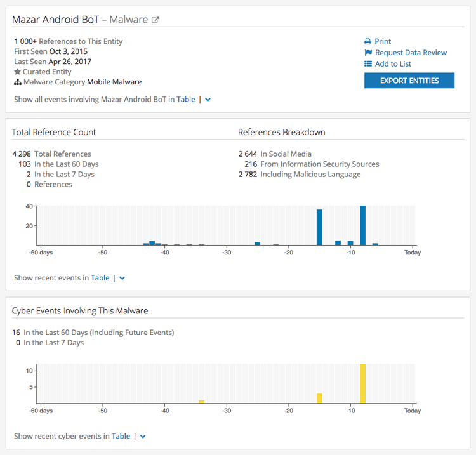476x455 pixels.
Task: Click the flag icon for data review
Action: coord(367,53)
